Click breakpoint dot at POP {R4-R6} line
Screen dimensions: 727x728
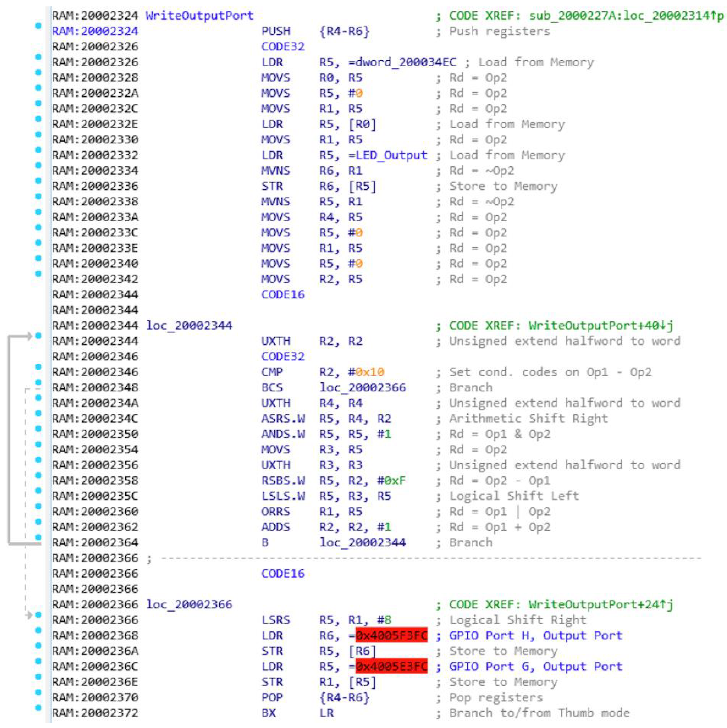click(x=38, y=692)
